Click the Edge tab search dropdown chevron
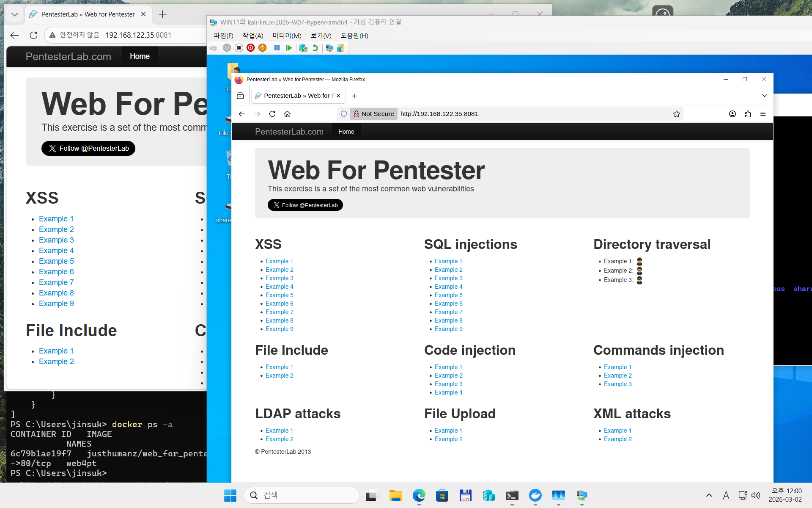The height and width of the screenshot is (508, 812). 14,14
